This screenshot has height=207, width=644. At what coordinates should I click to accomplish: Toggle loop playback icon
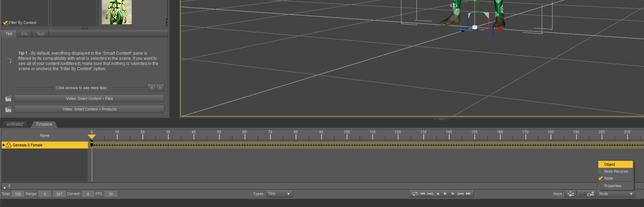[x=414, y=194]
